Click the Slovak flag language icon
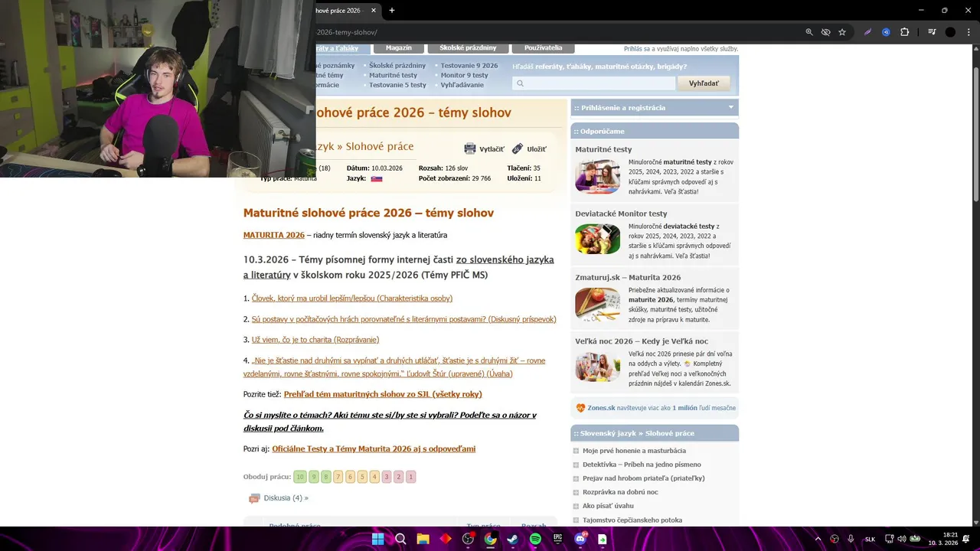Screen dimensions: 980x551 coord(377,178)
